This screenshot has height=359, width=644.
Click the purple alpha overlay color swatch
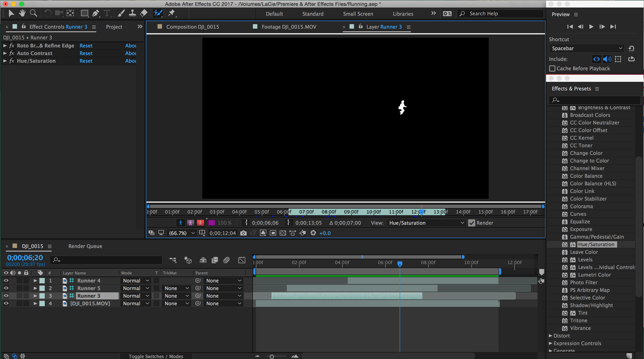[x=211, y=223]
